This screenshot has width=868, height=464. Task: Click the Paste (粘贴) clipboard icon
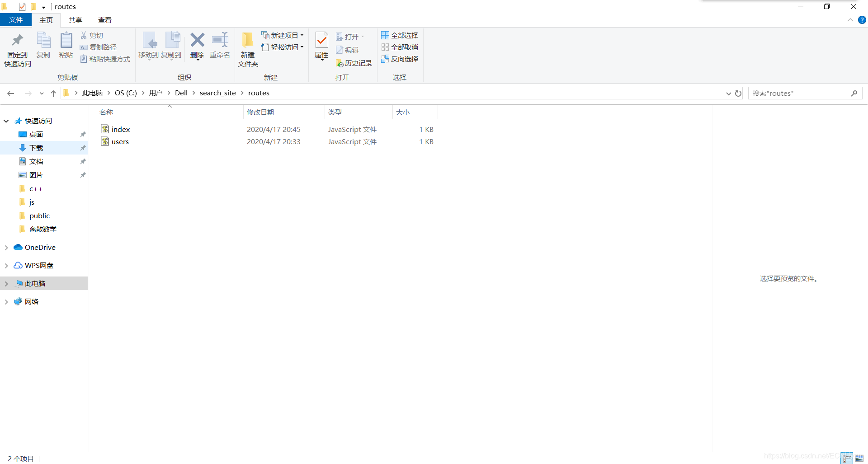(66, 40)
